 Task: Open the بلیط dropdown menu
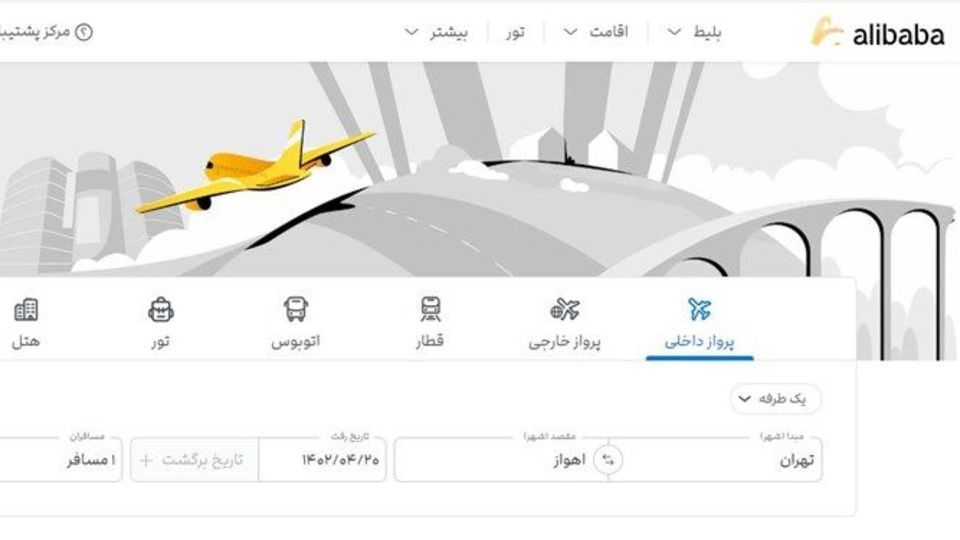694,32
